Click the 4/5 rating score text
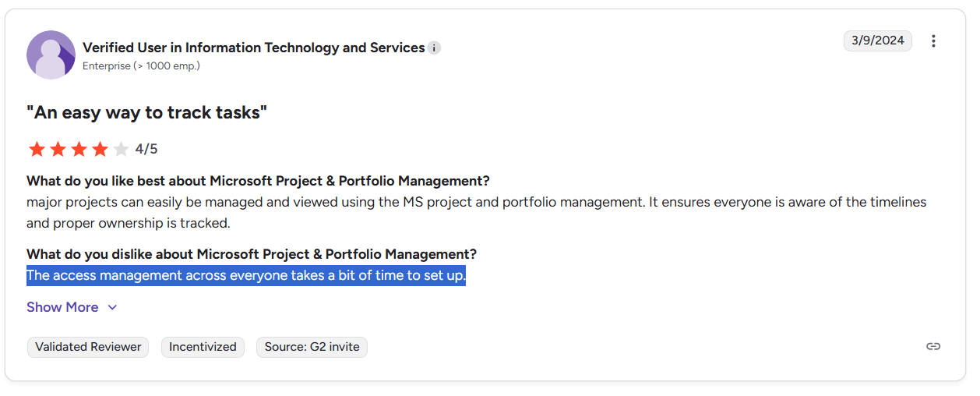Screen dimensions: 980x396 (146, 149)
